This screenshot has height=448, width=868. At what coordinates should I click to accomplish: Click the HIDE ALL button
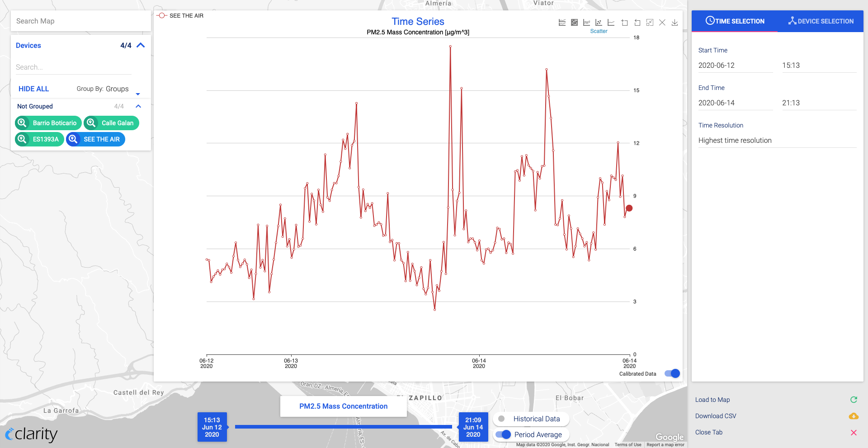33,89
